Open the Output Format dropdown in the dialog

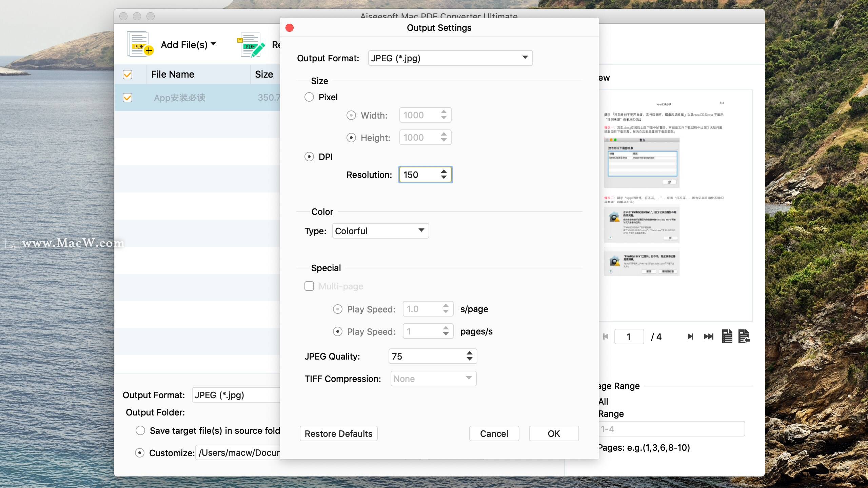(x=450, y=58)
